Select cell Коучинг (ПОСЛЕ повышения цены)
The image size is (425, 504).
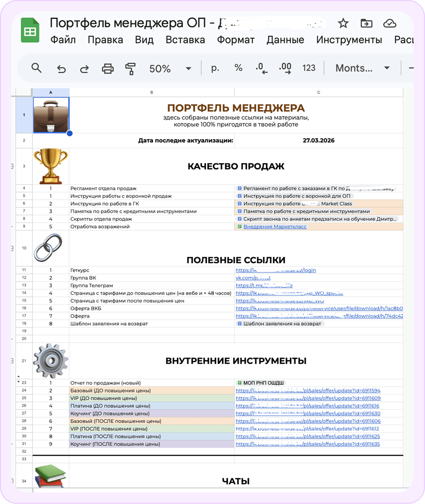click(152, 444)
